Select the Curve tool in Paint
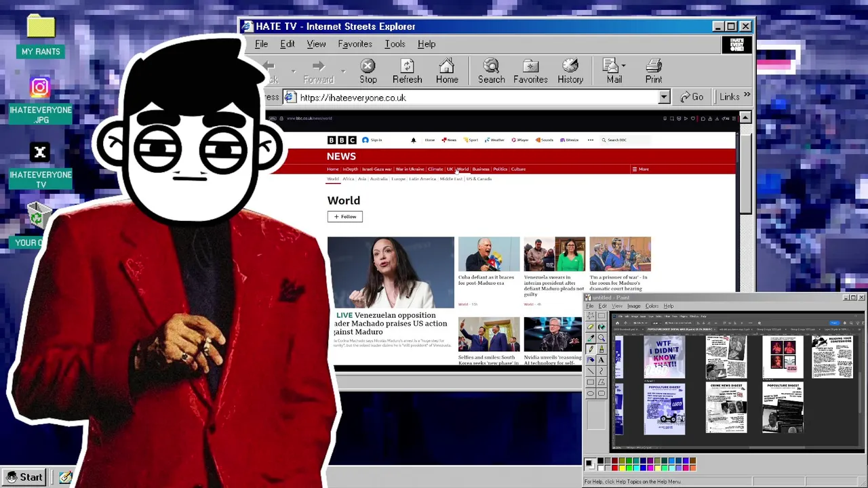This screenshot has height=488, width=868. 601,371
